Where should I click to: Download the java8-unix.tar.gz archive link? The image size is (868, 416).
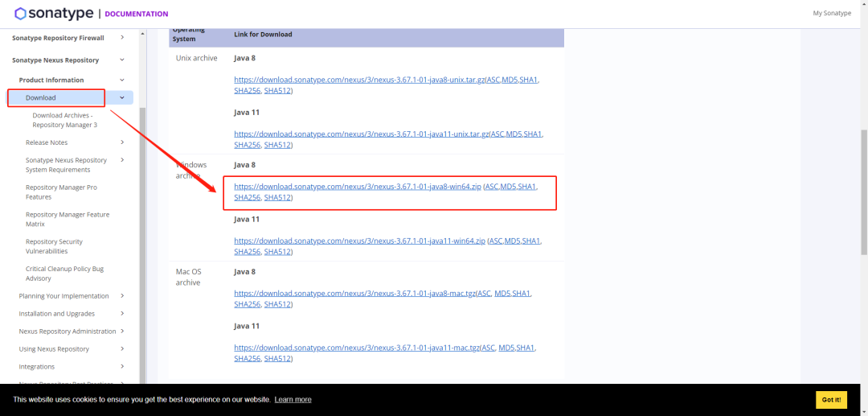tap(359, 80)
